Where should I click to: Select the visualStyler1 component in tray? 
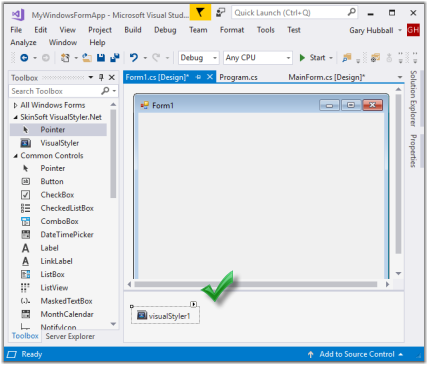165,316
